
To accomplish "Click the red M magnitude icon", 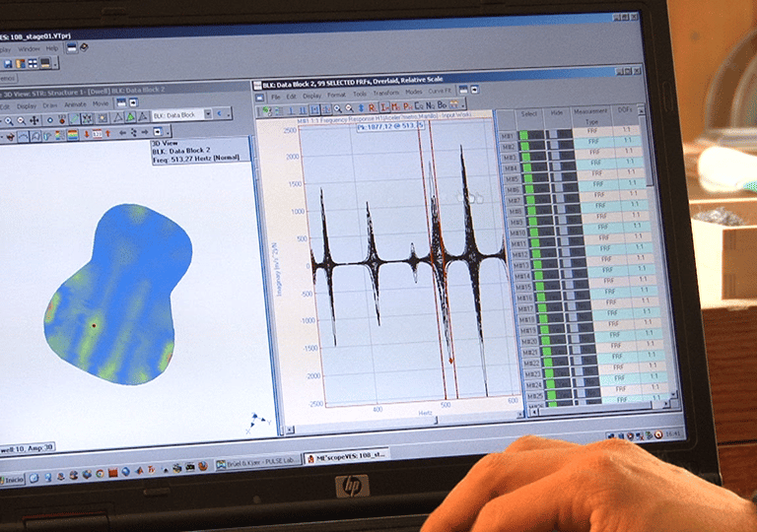I will [396, 106].
